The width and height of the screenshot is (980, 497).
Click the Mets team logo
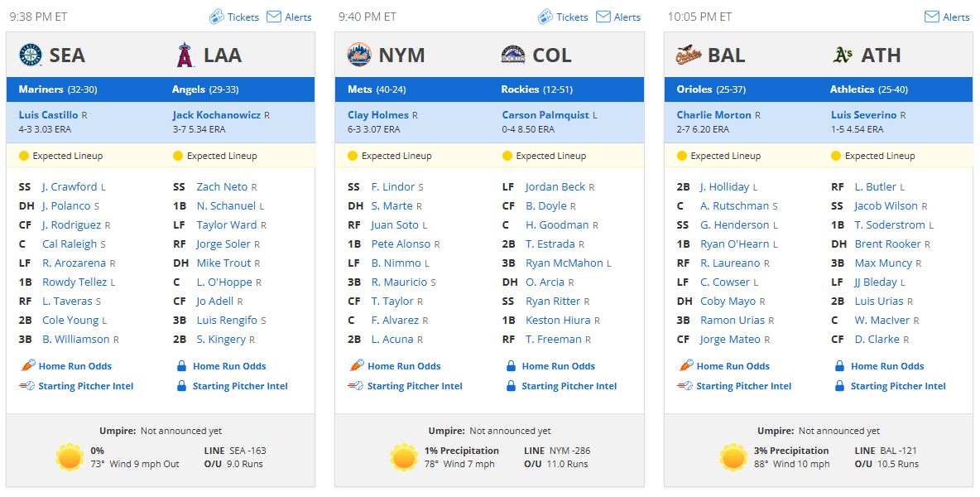tap(358, 55)
